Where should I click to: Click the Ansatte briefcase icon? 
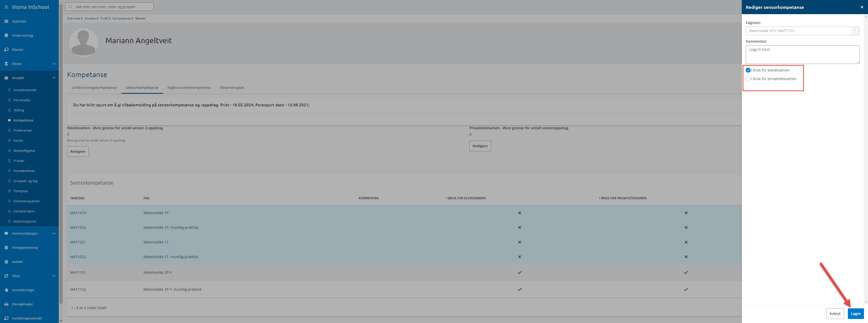tap(6, 78)
